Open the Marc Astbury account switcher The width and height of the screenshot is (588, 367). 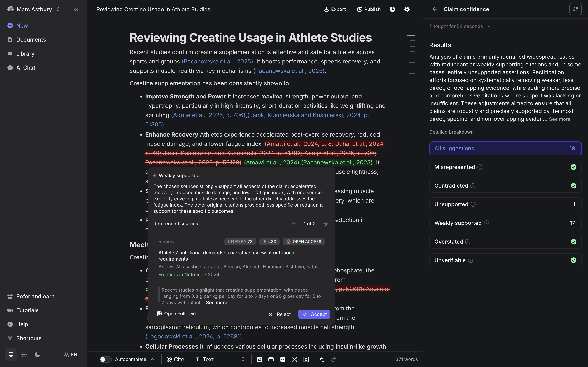34,9
